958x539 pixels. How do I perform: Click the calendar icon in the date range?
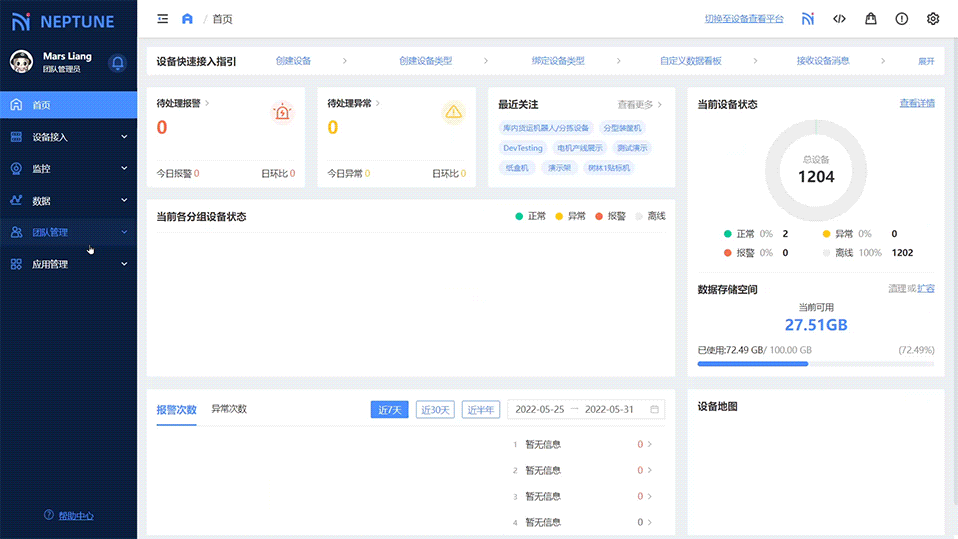click(x=655, y=409)
